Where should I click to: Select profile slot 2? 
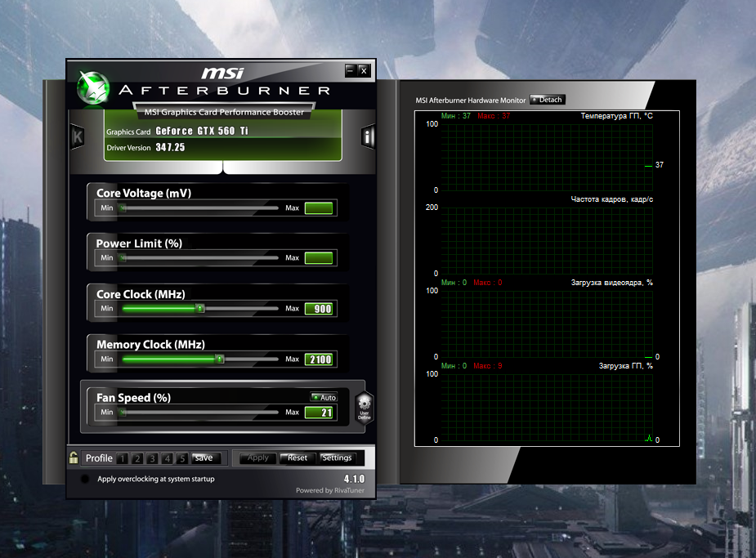(x=137, y=458)
